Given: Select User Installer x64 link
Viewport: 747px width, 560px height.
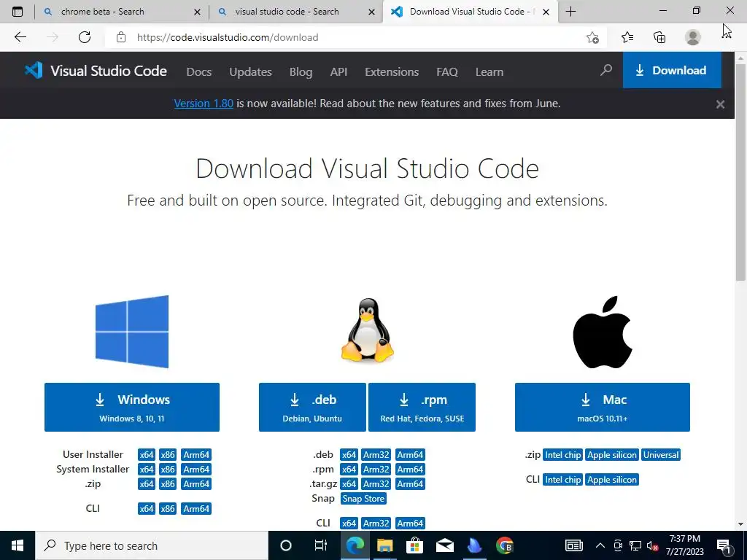Looking at the screenshot, I should [x=147, y=455].
